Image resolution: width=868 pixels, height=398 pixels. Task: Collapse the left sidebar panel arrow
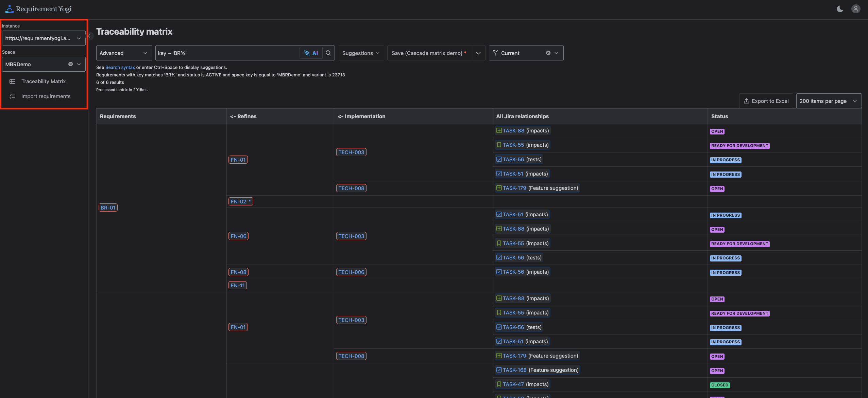(x=89, y=36)
